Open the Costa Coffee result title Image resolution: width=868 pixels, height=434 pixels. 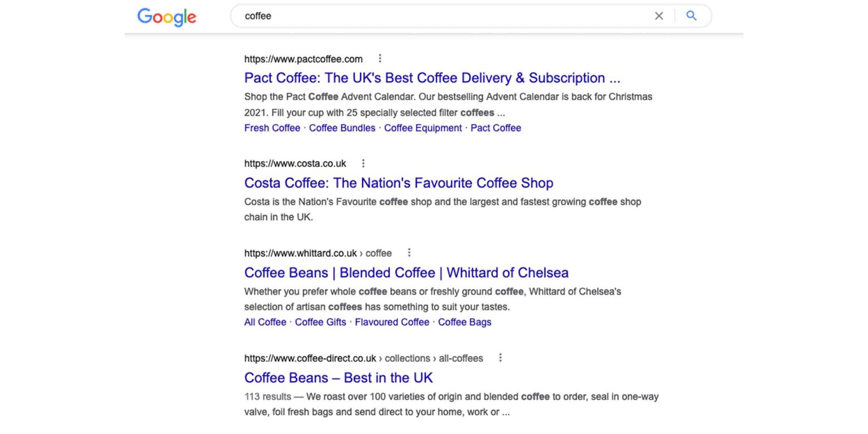398,183
